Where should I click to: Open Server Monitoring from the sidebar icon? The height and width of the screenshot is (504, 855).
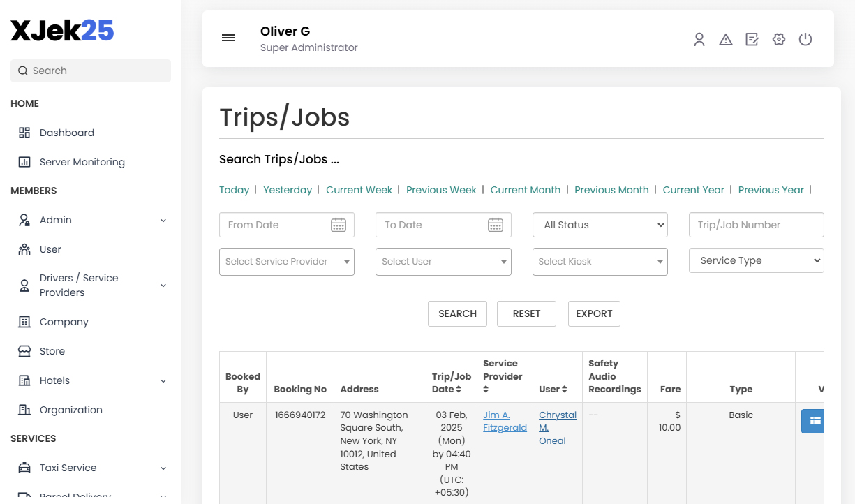pos(24,161)
